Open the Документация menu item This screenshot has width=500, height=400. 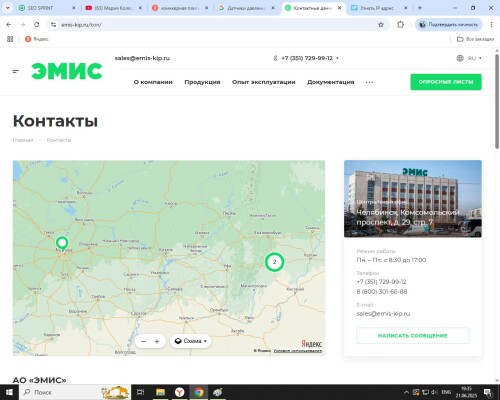point(330,82)
